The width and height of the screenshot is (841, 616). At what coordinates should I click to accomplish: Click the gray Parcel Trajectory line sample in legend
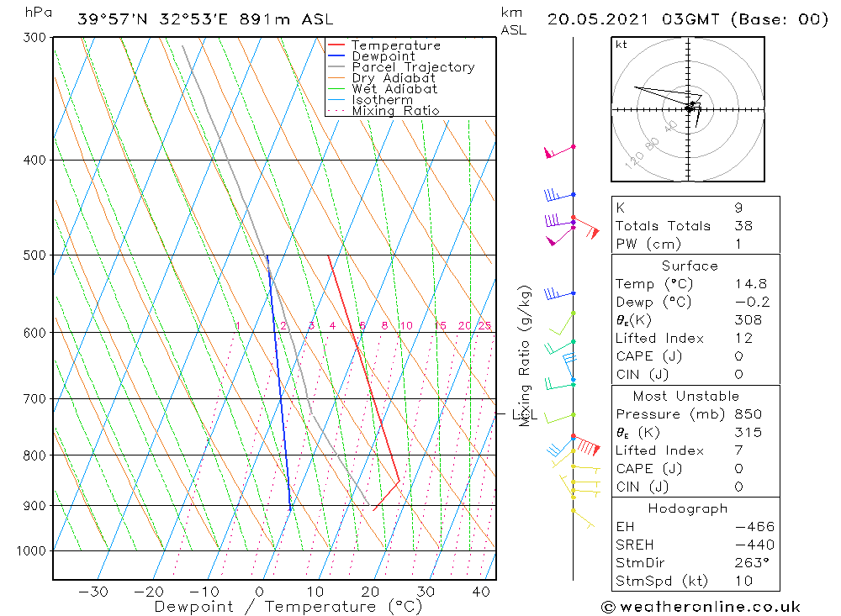coord(336,67)
